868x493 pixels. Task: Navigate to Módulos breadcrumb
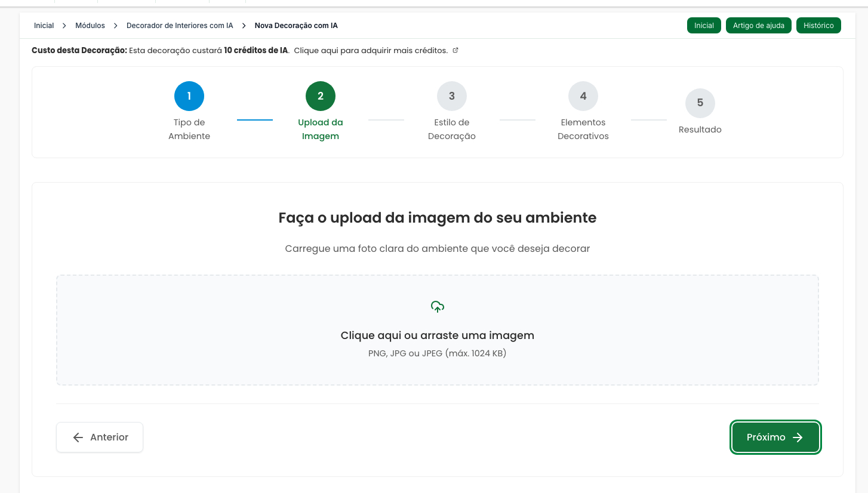[90, 26]
